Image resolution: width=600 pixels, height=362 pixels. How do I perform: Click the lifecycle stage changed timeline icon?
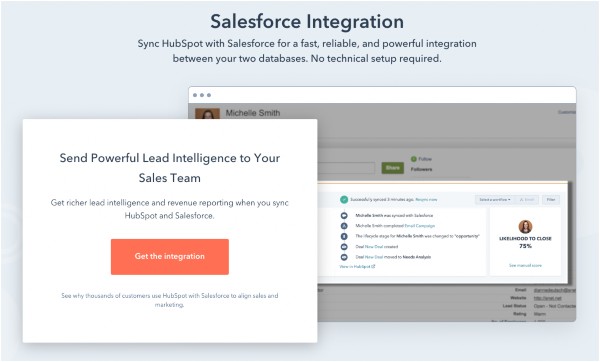[x=344, y=236]
